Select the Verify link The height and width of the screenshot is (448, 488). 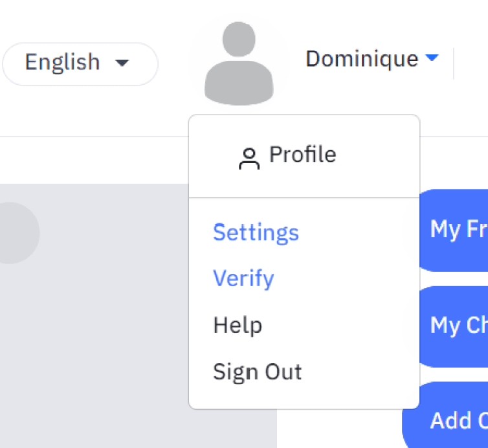243,278
